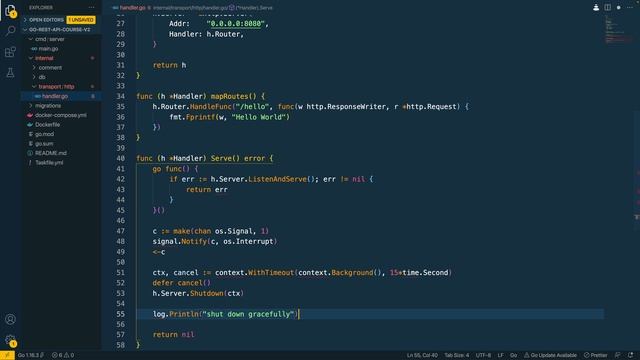This screenshot has width=640, height=360.
Task: Click line number 55 in the gutter
Action: [120, 314]
